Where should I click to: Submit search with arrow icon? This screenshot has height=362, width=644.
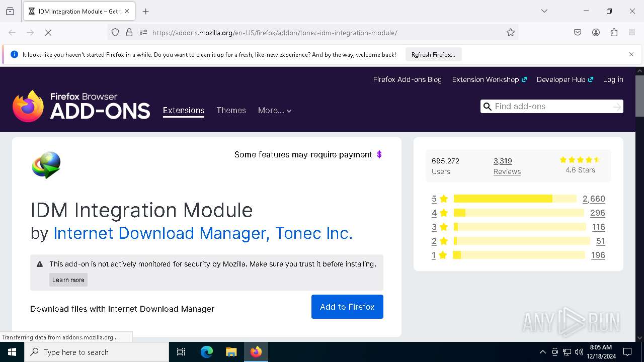(617, 107)
